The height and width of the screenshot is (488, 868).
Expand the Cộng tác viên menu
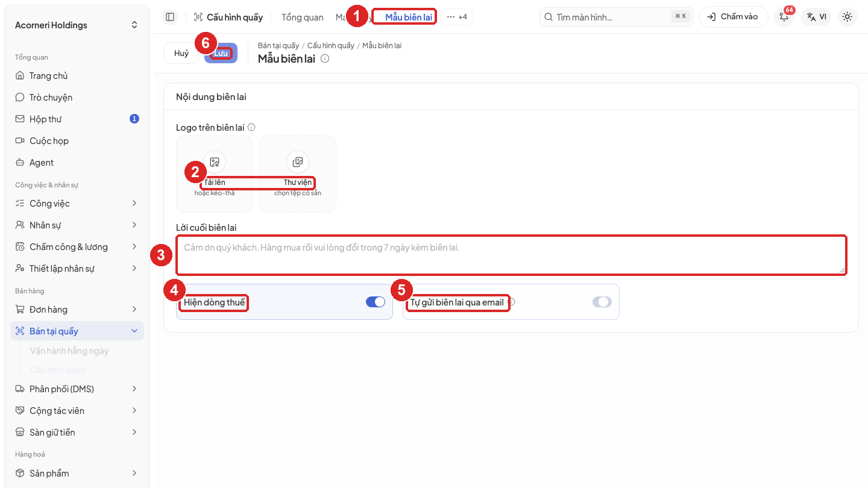click(x=77, y=411)
